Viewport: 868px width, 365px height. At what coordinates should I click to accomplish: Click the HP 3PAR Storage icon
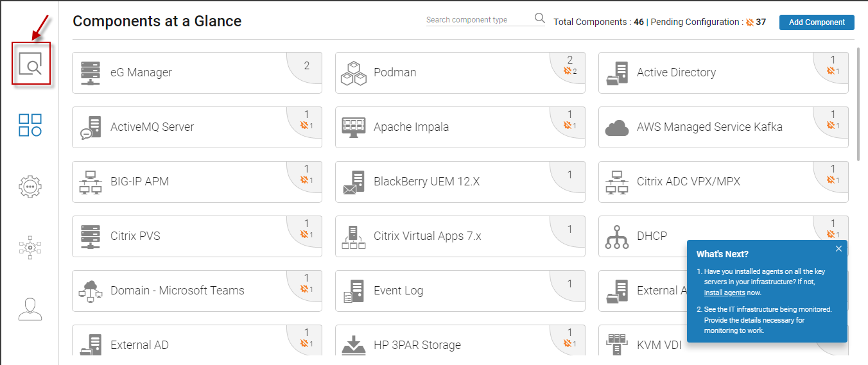click(354, 344)
